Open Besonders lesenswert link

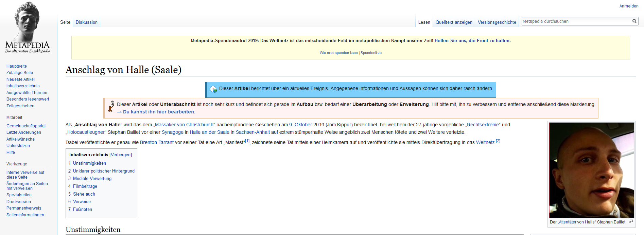28,99
